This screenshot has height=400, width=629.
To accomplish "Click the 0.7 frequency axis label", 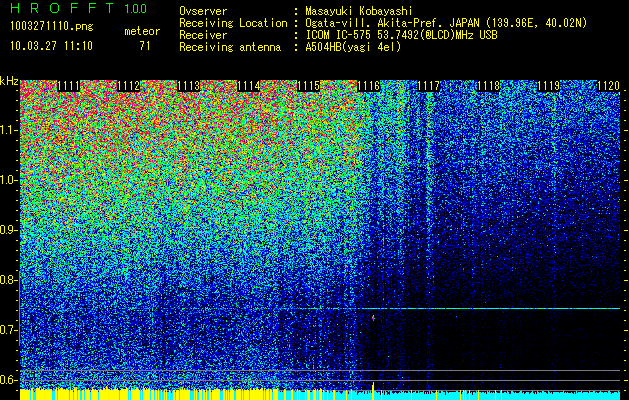I will click(x=9, y=330).
